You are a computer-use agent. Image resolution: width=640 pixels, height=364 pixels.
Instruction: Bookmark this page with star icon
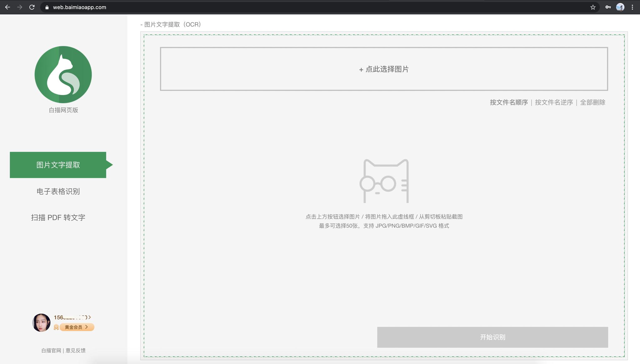[593, 7]
